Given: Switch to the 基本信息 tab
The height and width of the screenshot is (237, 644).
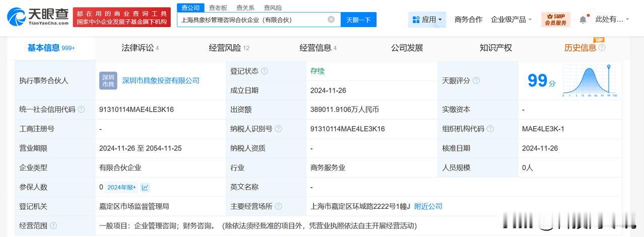Looking at the screenshot, I should (x=51, y=48).
